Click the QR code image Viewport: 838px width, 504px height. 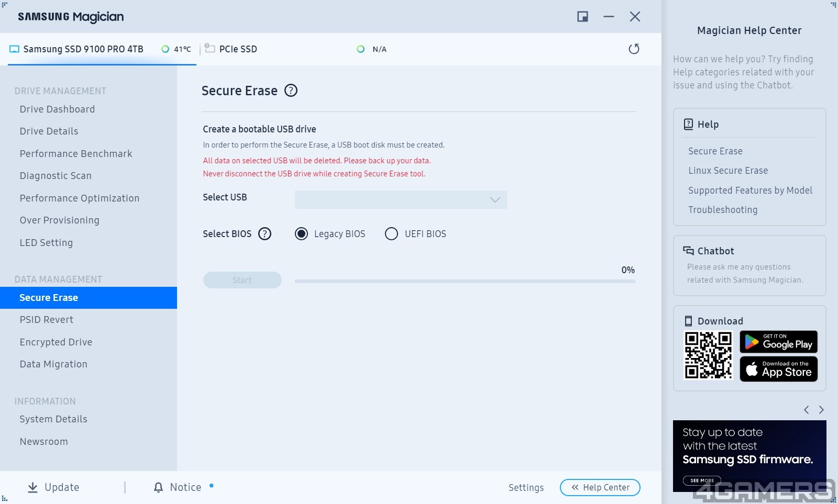(x=708, y=355)
